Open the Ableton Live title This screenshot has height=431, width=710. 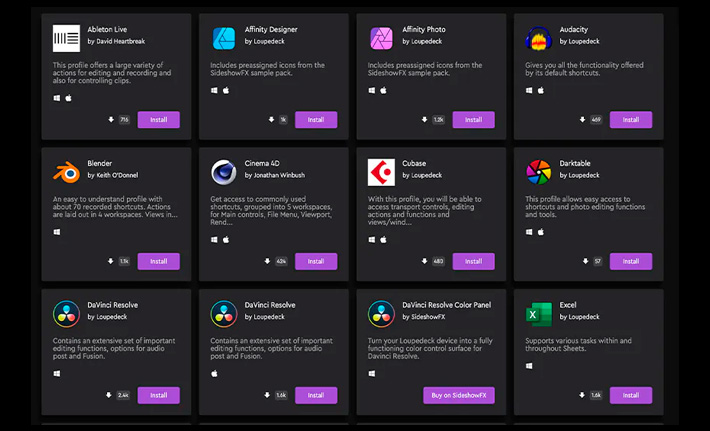[107, 29]
